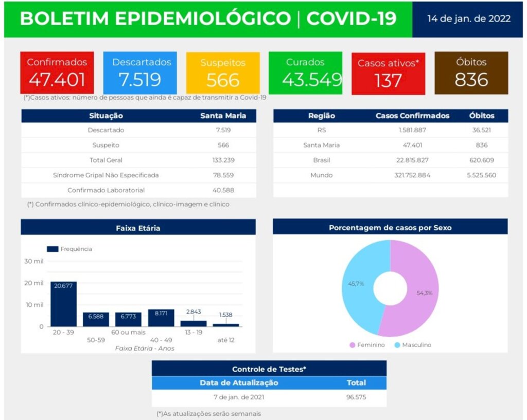Select the Óbitos 836 brown card

pyautogui.click(x=471, y=73)
